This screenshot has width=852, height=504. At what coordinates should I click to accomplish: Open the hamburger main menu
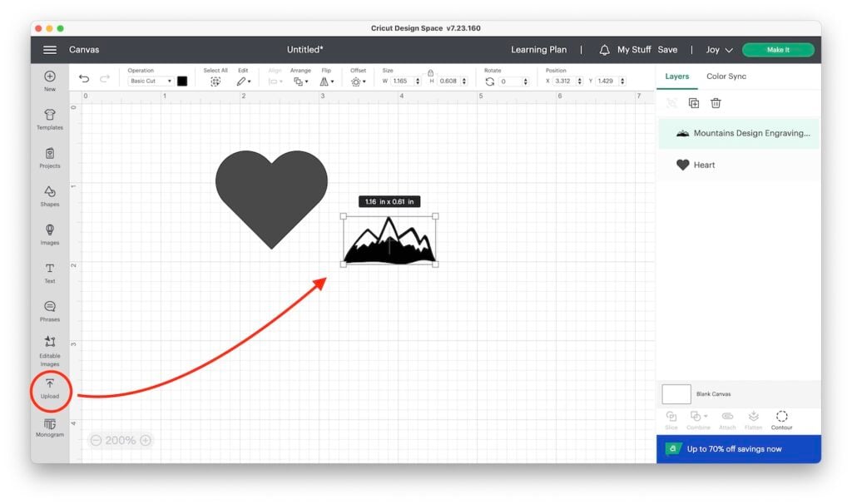tap(49, 49)
